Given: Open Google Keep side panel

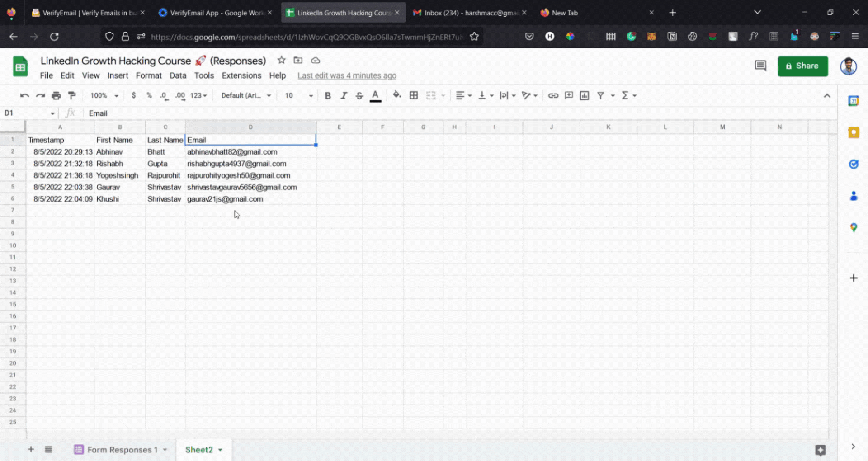Looking at the screenshot, I should (x=854, y=132).
